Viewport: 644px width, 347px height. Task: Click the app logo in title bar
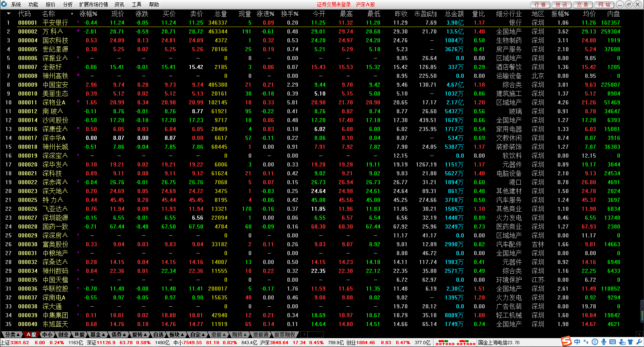4,4
